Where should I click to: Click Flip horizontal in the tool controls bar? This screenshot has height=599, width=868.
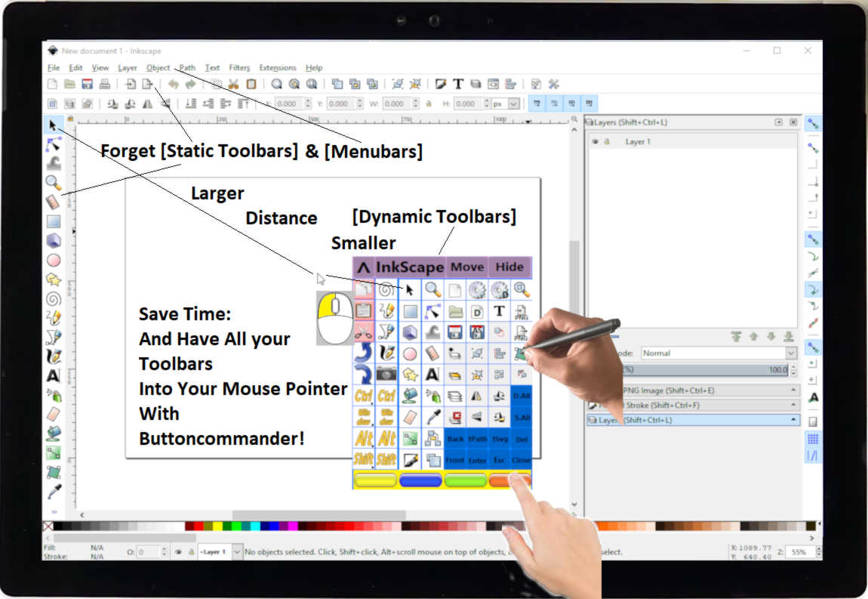[x=147, y=103]
